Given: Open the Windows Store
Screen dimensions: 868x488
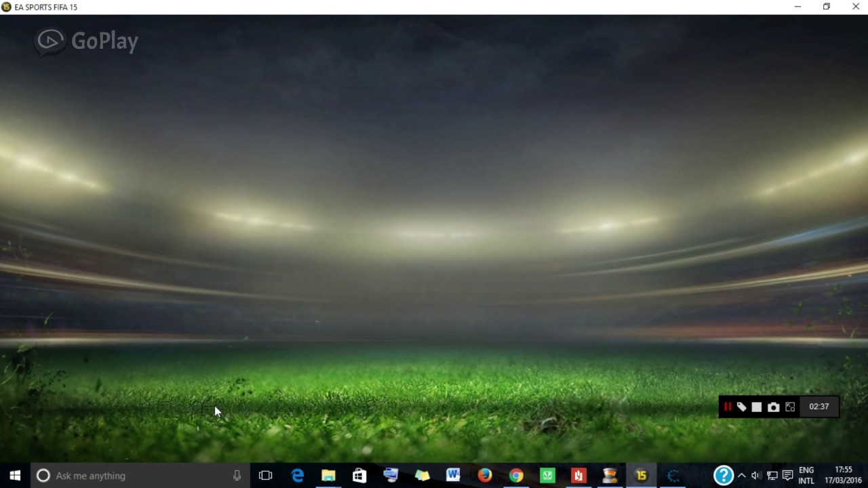Looking at the screenshot, I should click(x=359, y=476).
